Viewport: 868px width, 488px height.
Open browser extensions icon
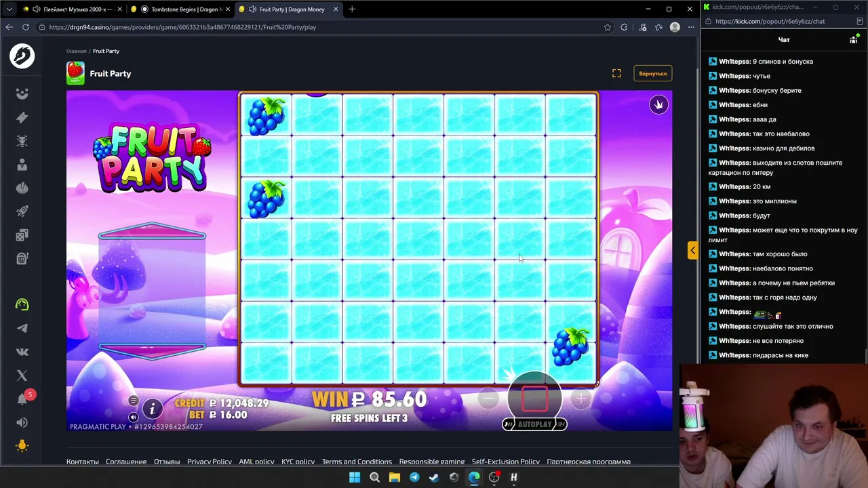pos(625,27)
